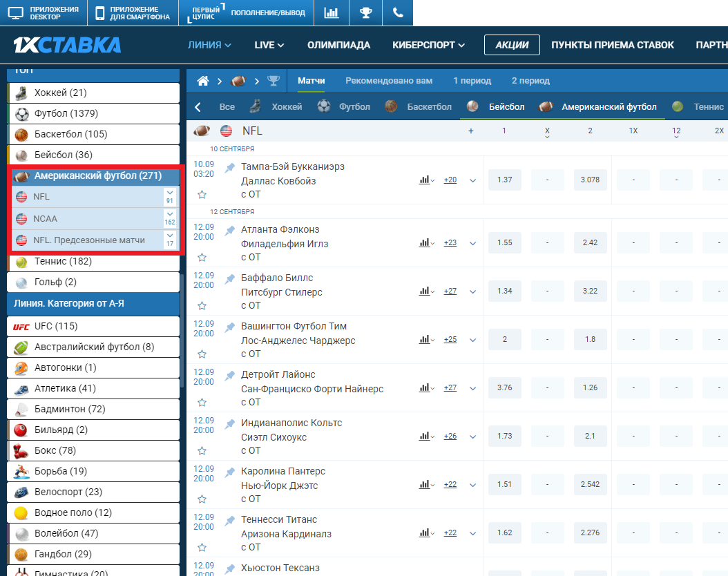Expand the NCAA league in sidebar

click(x=170, y=218)
